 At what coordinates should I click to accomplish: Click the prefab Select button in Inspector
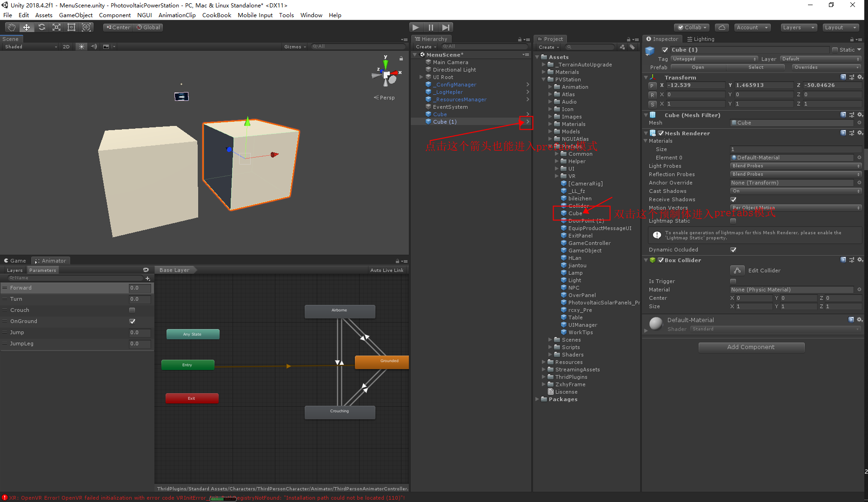tap(756, 67)
